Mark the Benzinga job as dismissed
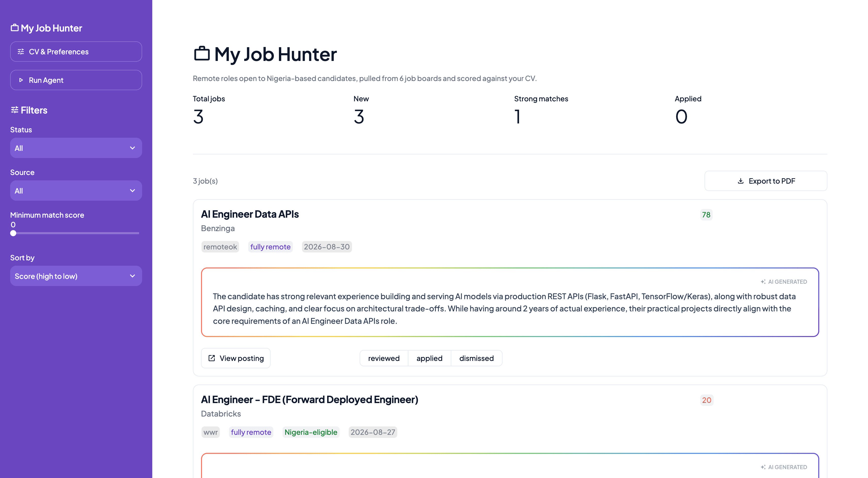The width and height of the screenshot is (868, 478). tap(476, 358)
